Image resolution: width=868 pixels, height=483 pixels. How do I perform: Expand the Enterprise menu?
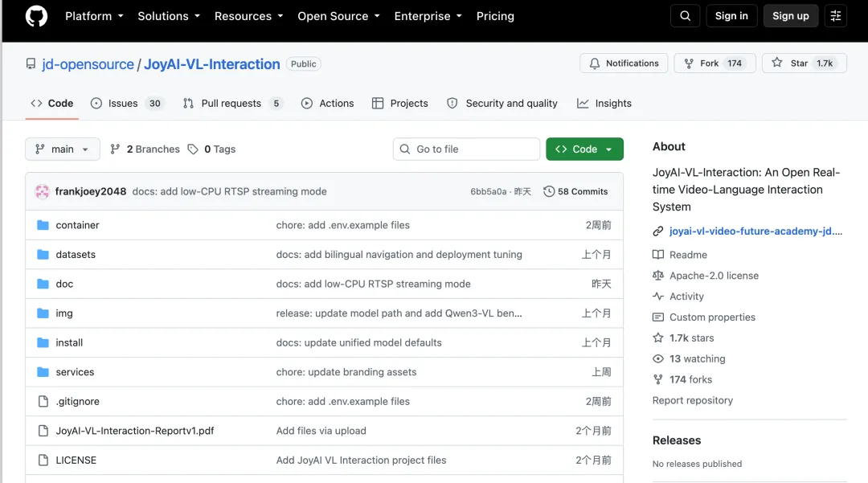click(428, 16)
